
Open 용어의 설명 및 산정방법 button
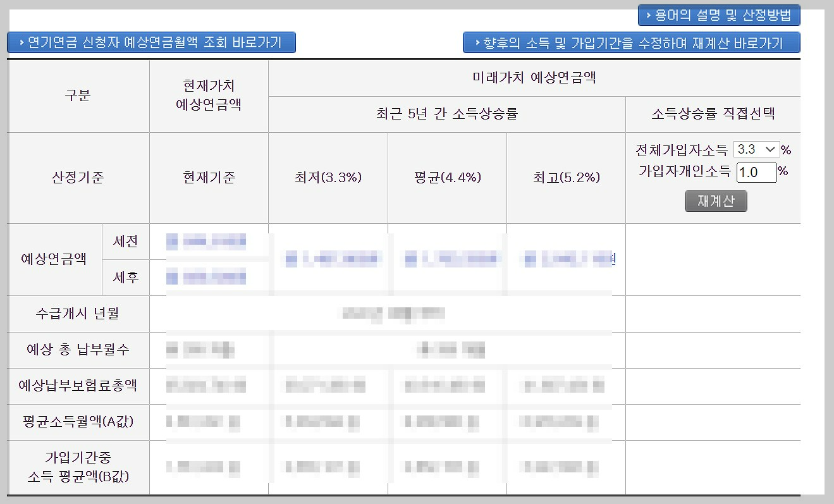pos(719,15)
